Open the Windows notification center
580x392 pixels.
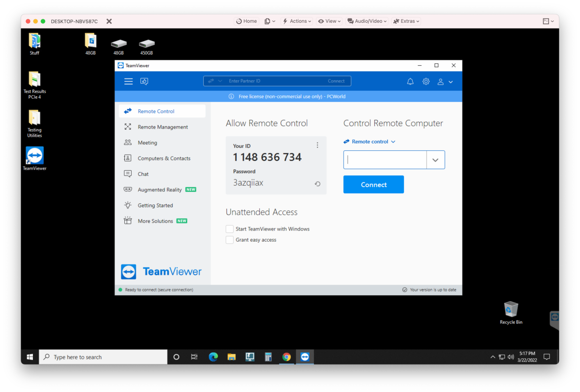click(x=547, y=357)
